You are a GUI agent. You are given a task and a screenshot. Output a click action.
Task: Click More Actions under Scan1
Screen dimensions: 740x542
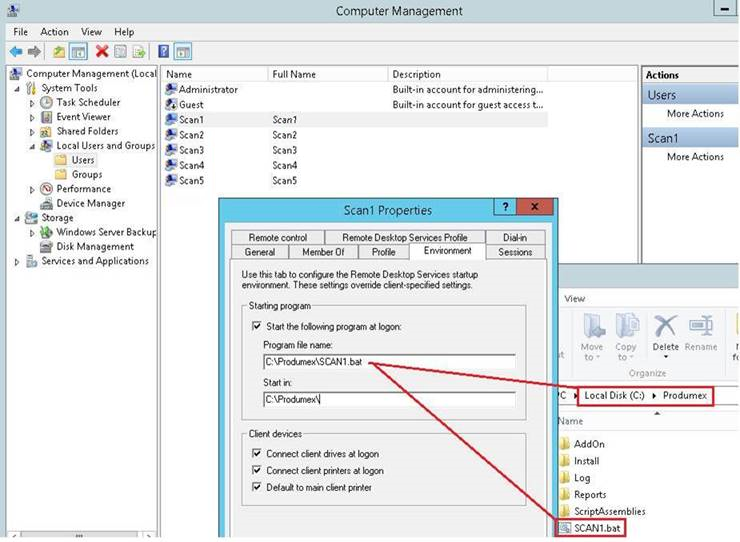695,157
